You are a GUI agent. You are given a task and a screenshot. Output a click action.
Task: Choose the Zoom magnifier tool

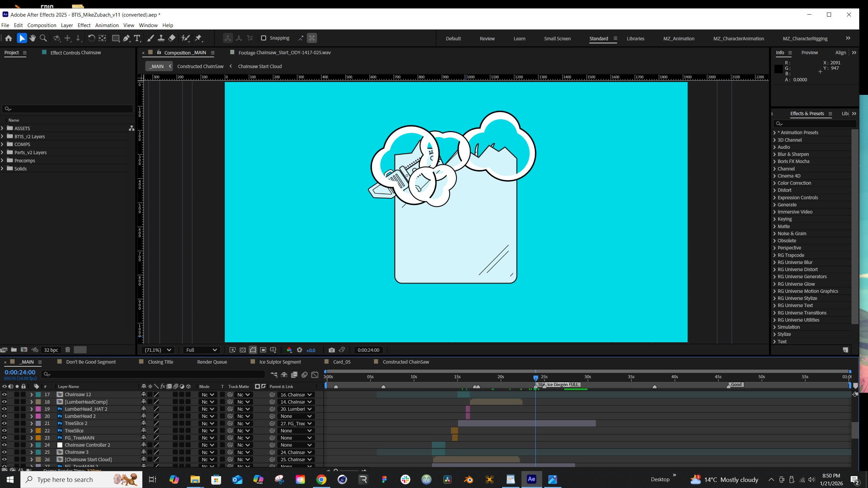pyautogui.click(x=43, y=38)
